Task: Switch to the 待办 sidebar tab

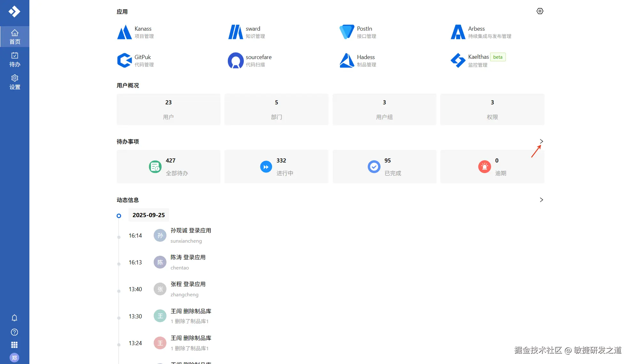Action: (x=15, y=60)
